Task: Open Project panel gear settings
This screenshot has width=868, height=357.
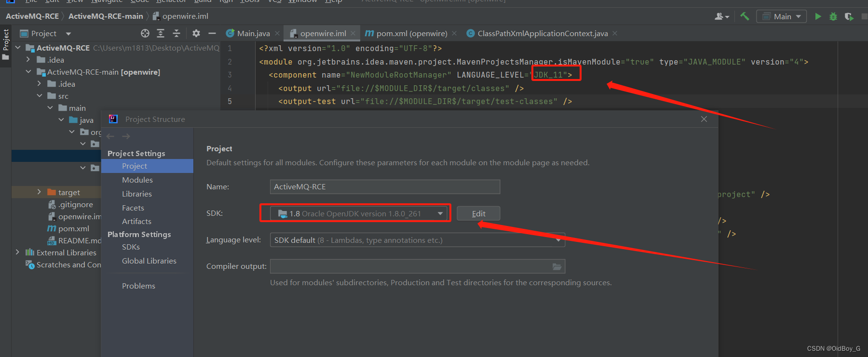Action: pyautogui.click(x=196, y=33)
